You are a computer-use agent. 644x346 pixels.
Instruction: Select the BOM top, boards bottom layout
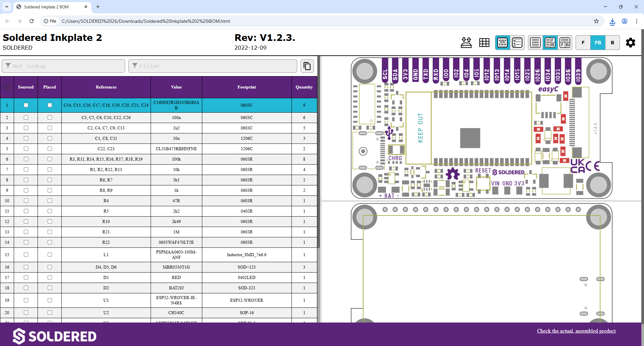click(x=565, y=43)
